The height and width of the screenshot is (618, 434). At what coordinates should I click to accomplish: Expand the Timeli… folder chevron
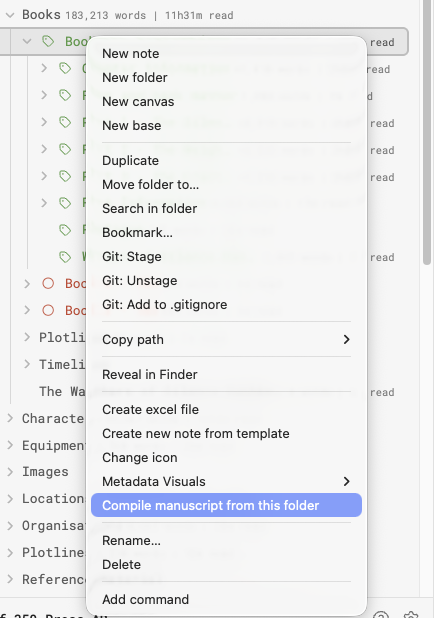point(27,364)
